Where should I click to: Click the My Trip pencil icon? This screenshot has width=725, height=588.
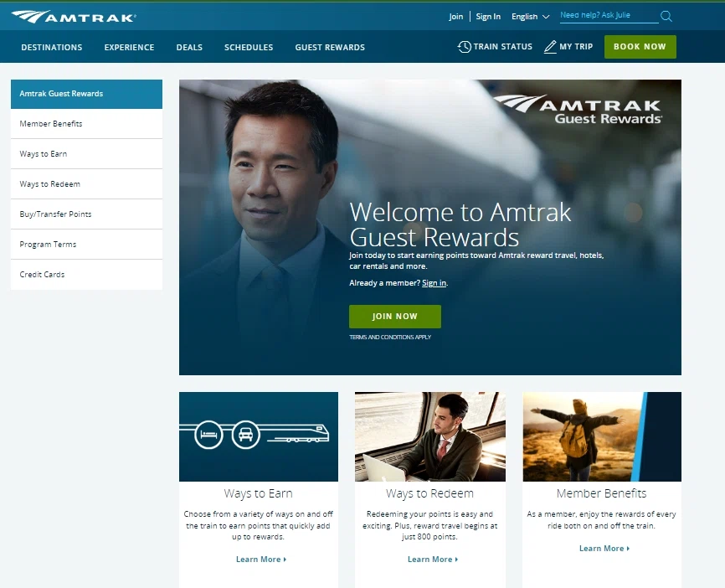(x=549, y=47)
